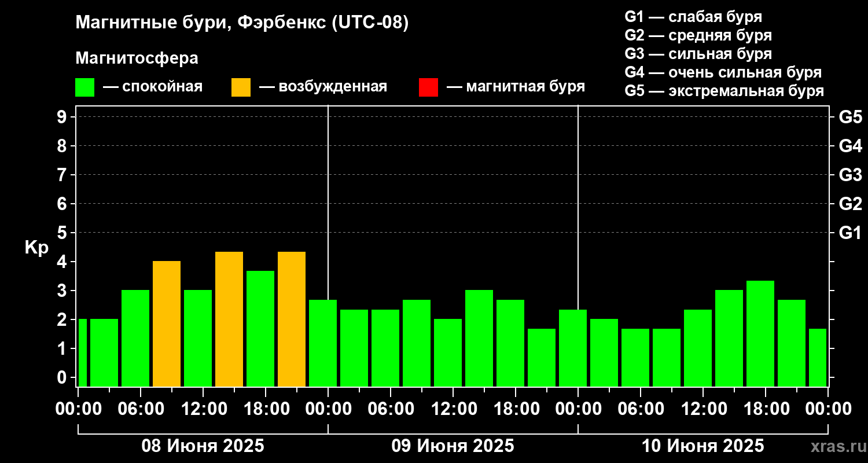Select the title 'Магнитные бури, Фэрбенкс (UTC-08)'

(242, 23)
